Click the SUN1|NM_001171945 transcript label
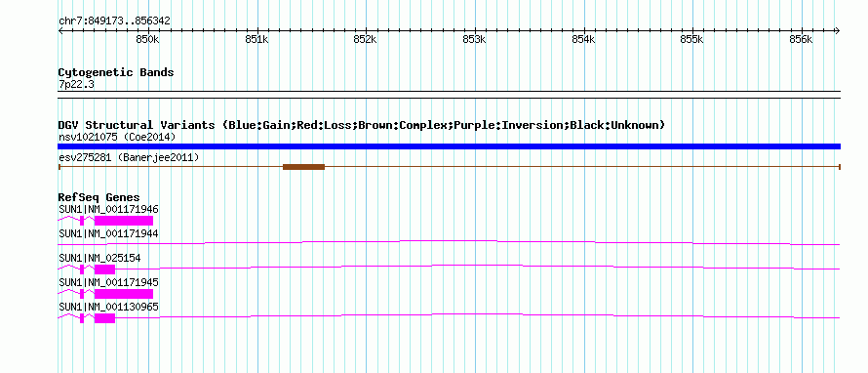Image resolution: width=868 pixels, height=373 pixels. (x=108, y=282)
